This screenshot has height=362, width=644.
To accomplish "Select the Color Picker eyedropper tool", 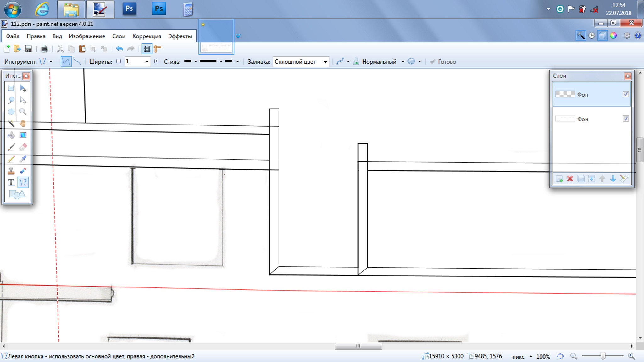I will coord(23,159).
